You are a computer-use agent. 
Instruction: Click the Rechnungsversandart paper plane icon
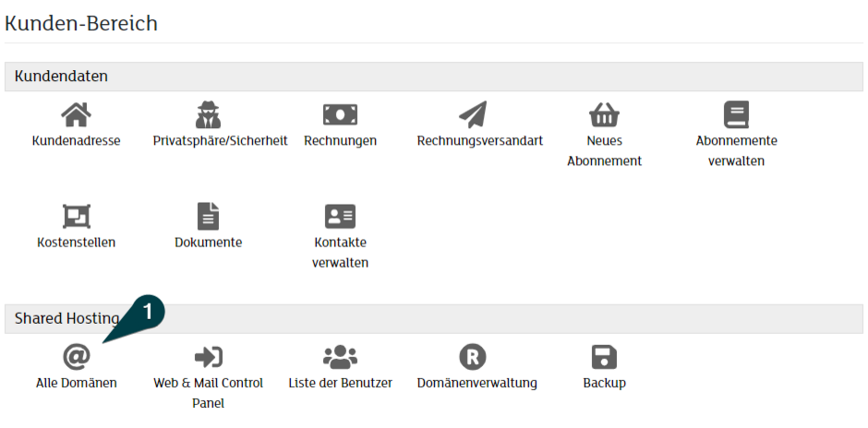pyautogui.click(x=473, y=114)
